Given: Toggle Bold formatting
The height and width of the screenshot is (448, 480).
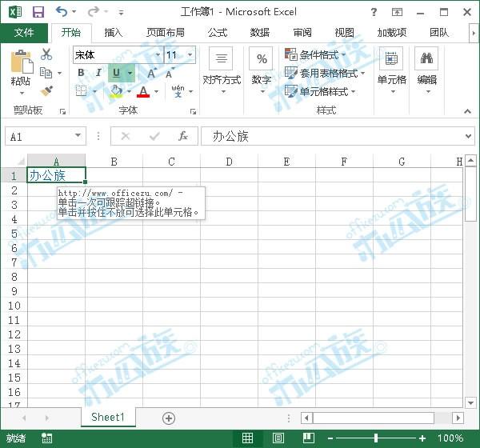Looking at the screenshot, I should pyautogui.click(x=81, y=73).
